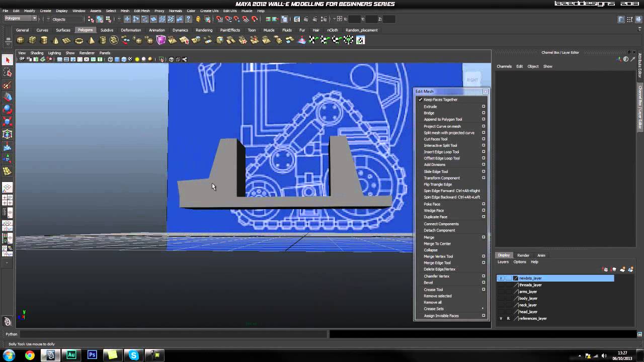
Task: Create a polygon torus from shelf
Action: click(79, 40)
